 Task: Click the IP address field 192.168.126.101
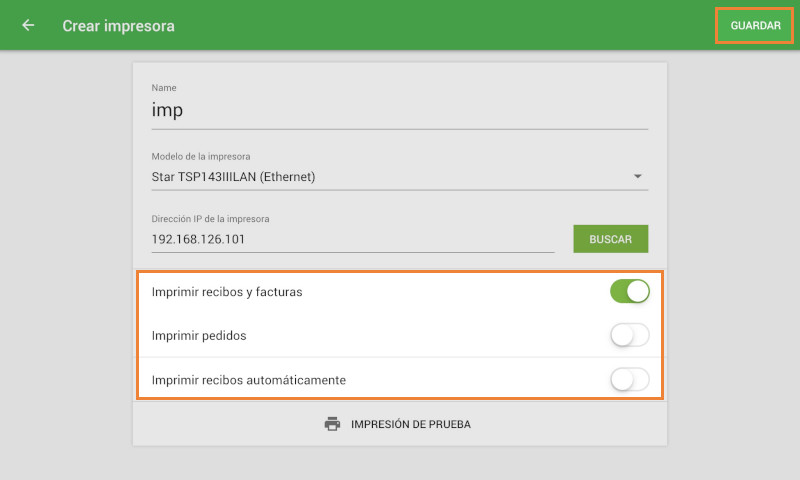[352, 240]
